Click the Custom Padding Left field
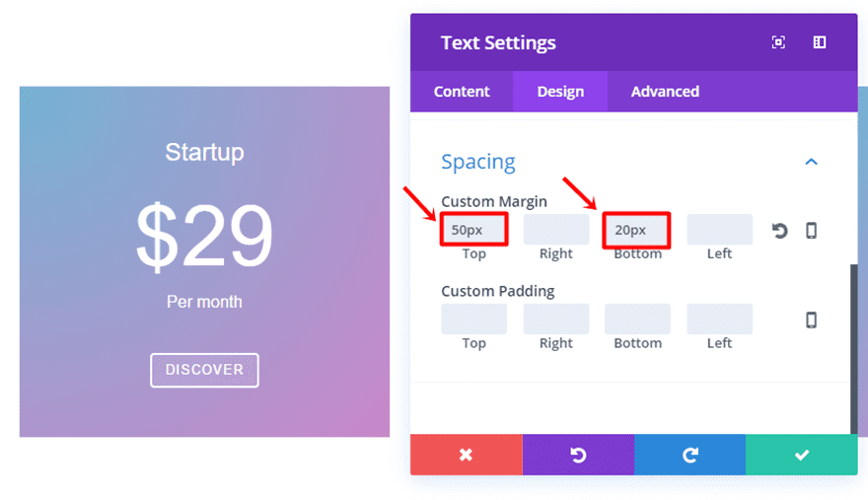 click(719, 319)
